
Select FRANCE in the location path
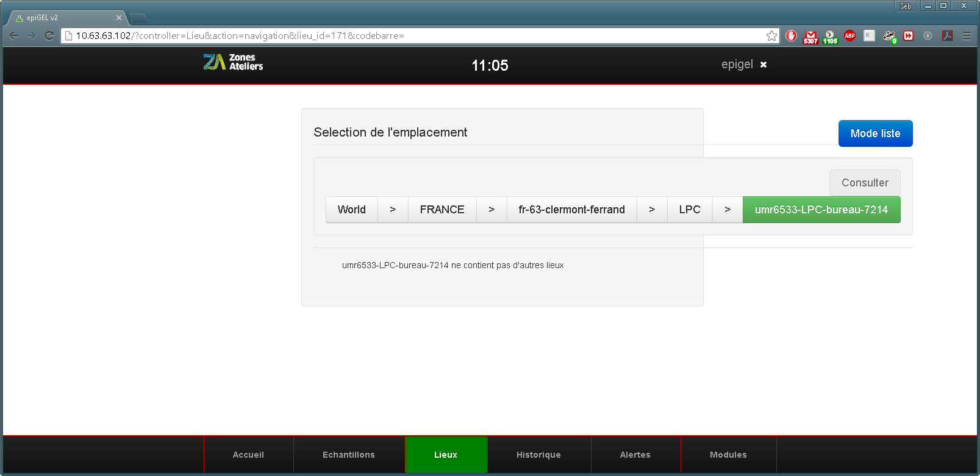click(442, 210)
